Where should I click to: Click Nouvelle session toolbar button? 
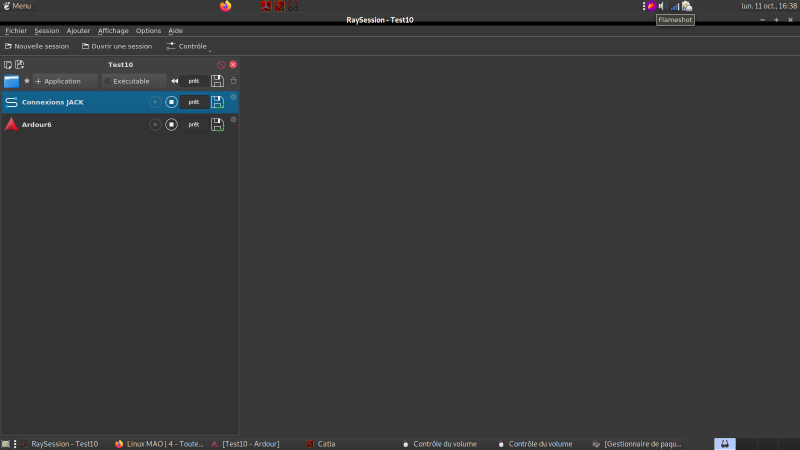tap(37, 46)
